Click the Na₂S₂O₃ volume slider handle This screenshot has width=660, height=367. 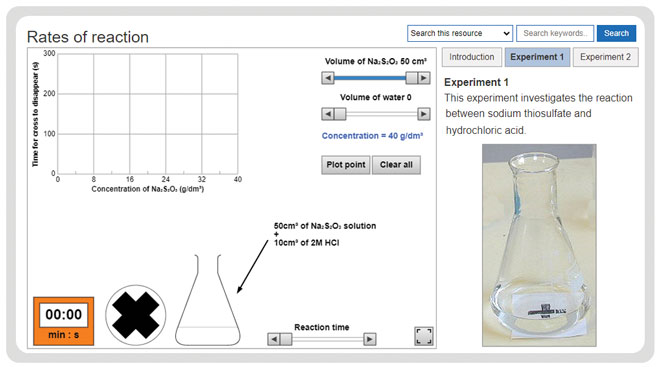coord(411,78)
